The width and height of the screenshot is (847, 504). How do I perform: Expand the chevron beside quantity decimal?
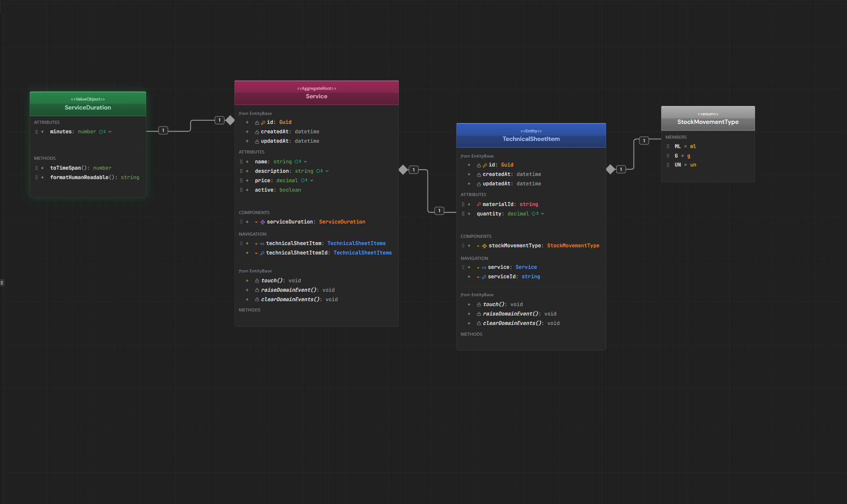click(543, 214)
